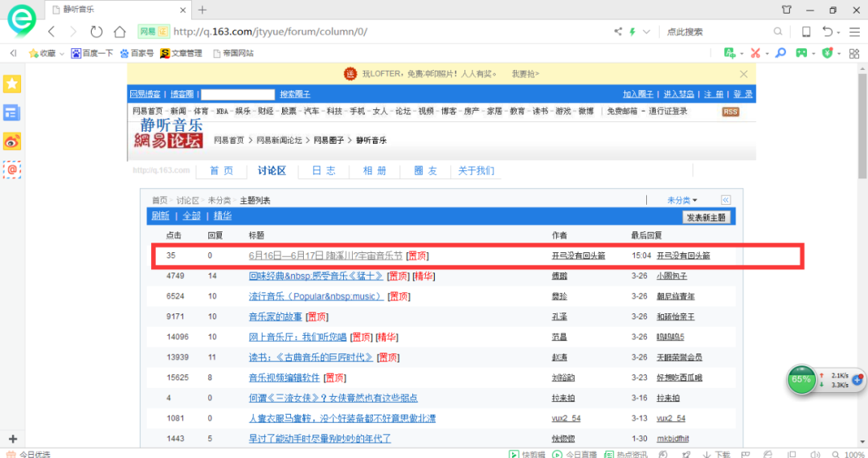Click the undo closed tab icon

(827, 31)
